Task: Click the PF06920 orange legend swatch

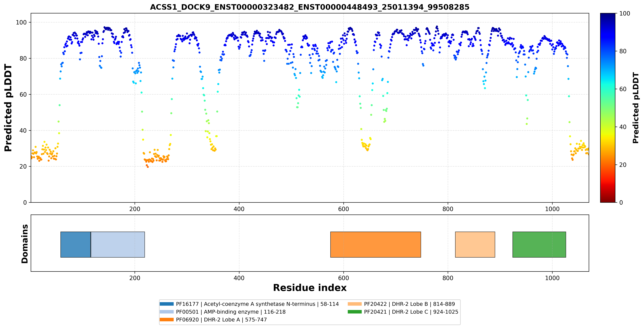Action: click(167, 319)
